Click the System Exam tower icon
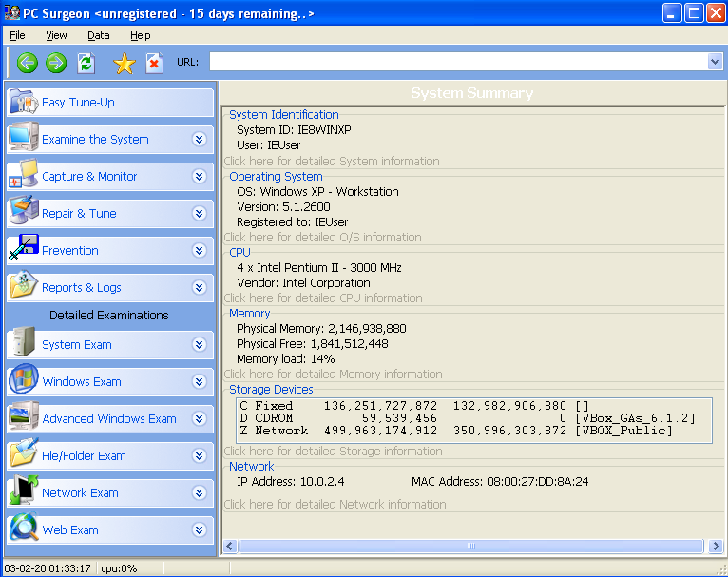728x577 pixels. click(x=23, y=342)
